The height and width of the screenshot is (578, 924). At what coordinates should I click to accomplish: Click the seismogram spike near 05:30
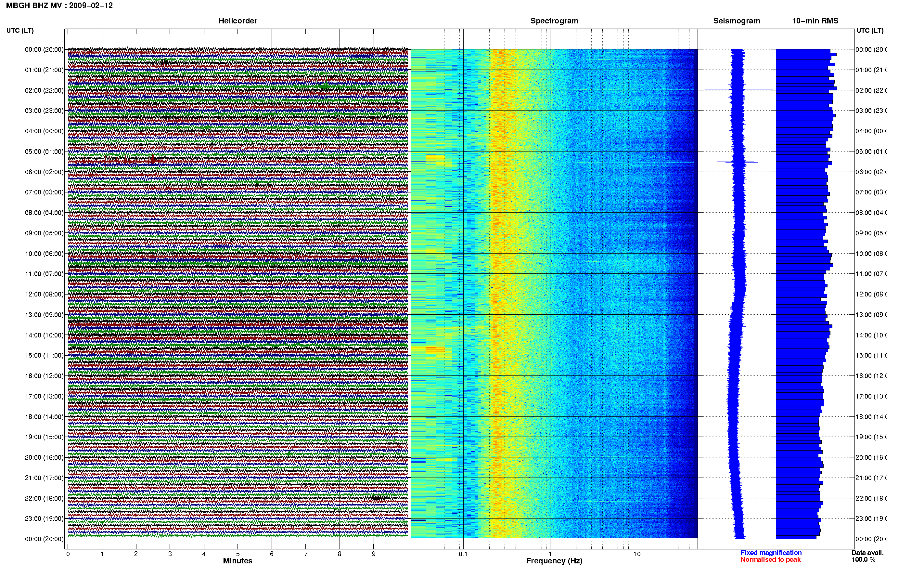737,162
